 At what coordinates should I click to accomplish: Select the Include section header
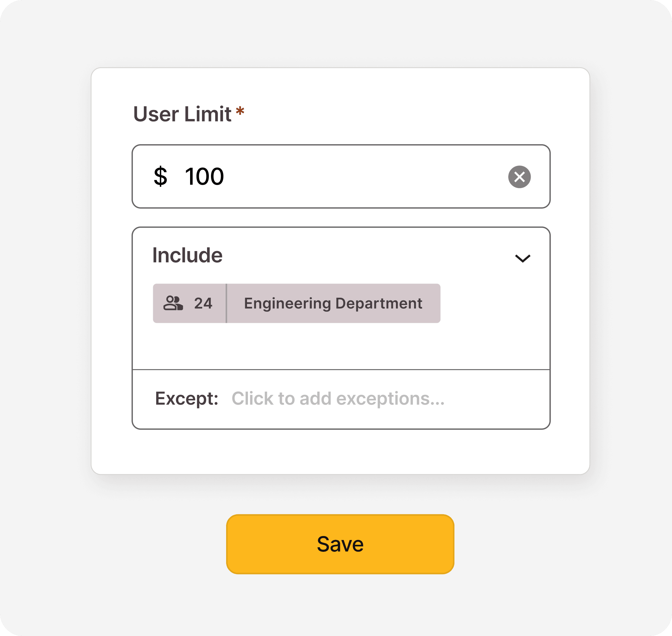click(x=187, y=255)
